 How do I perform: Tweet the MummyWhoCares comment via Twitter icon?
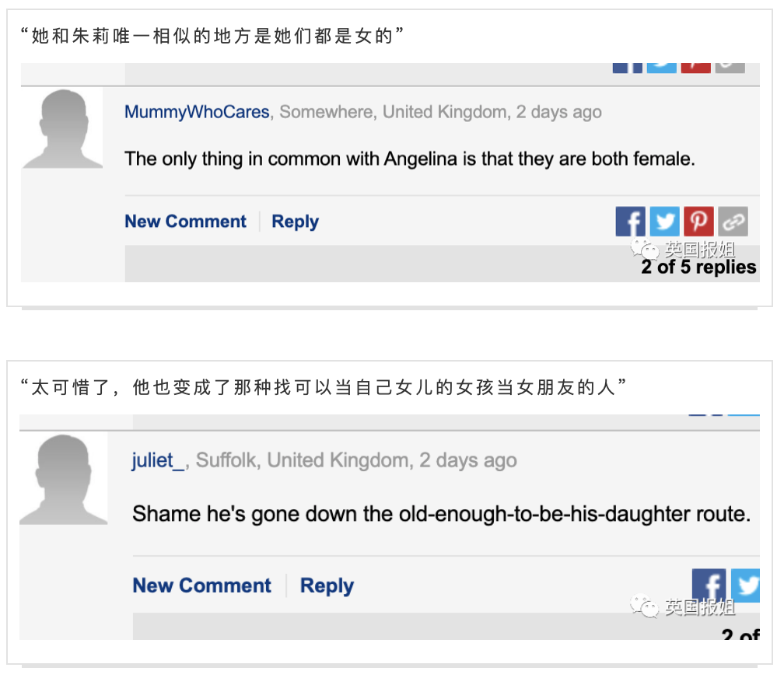click(664, 222)
